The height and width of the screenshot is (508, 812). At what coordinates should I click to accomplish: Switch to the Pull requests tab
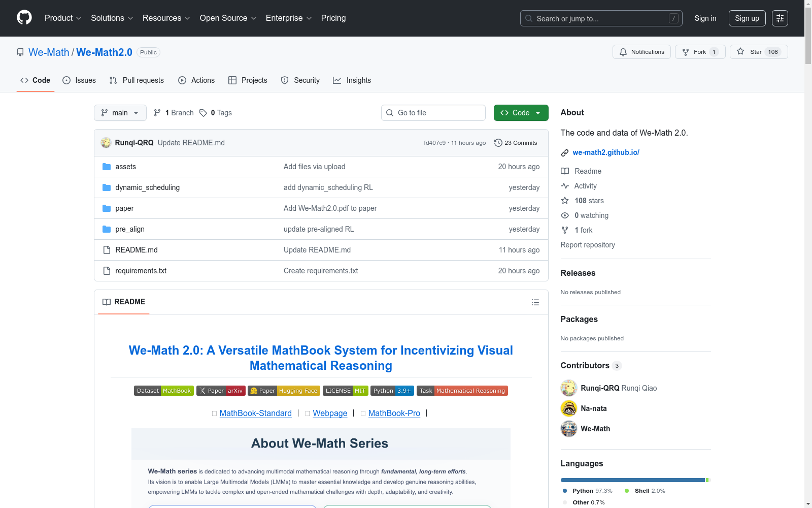point(137,80)
